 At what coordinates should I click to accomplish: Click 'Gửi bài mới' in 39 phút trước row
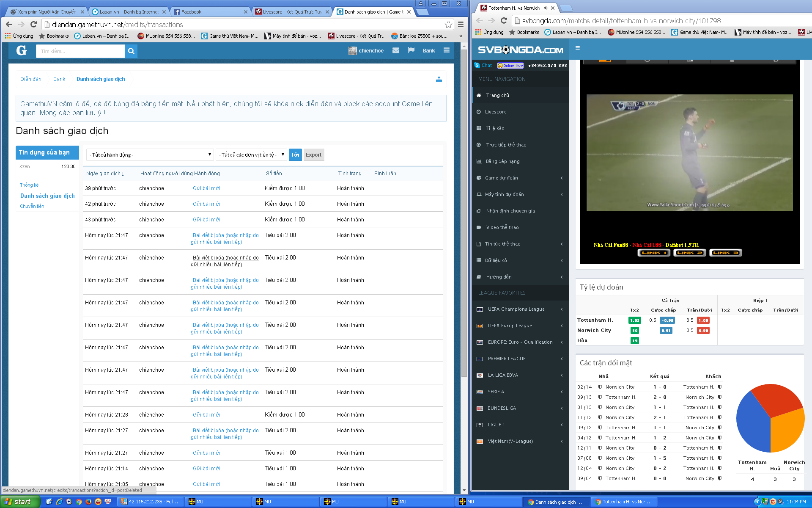[x=206, y=188]
